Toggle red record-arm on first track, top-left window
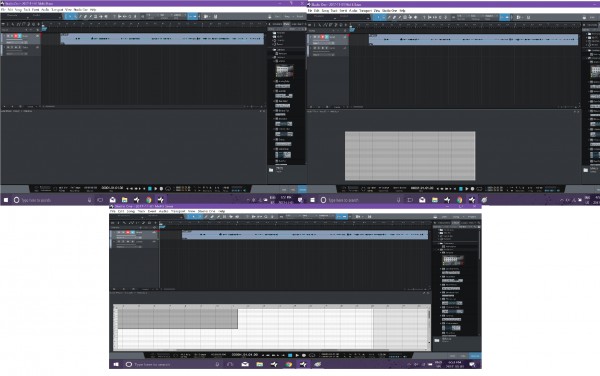Image resolution: width=600 pixels, height=376 pixels. click(x=16, y=36)
